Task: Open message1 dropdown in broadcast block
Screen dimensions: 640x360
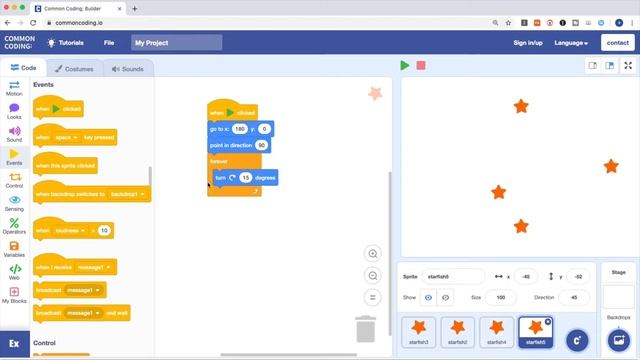Action: (x=83, y=290)
